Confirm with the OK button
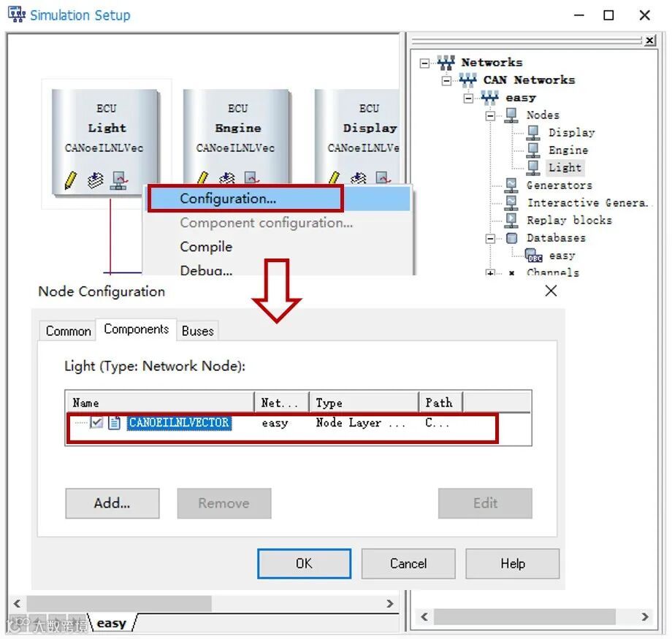This screenshot has height=639, width=672. (x=305, y=564)
